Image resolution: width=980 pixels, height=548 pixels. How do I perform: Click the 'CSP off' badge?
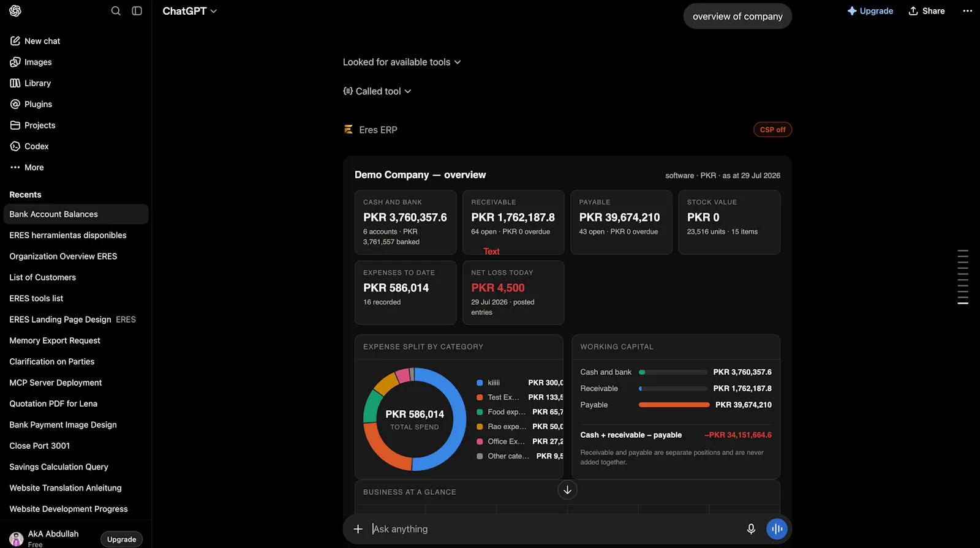pos(772,130)
